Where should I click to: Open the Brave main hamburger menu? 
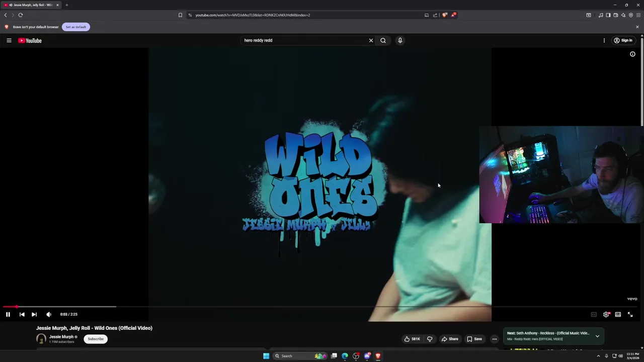pos(638,15)
